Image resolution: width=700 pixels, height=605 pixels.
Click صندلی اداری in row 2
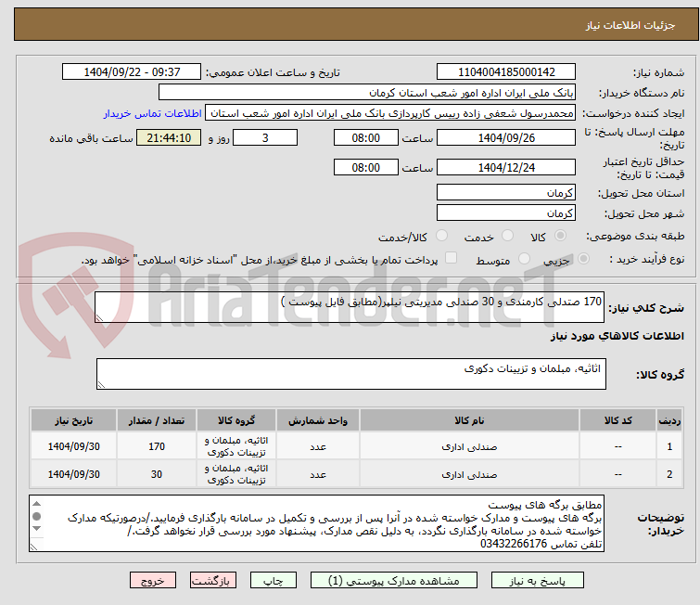tap(469, 474)
